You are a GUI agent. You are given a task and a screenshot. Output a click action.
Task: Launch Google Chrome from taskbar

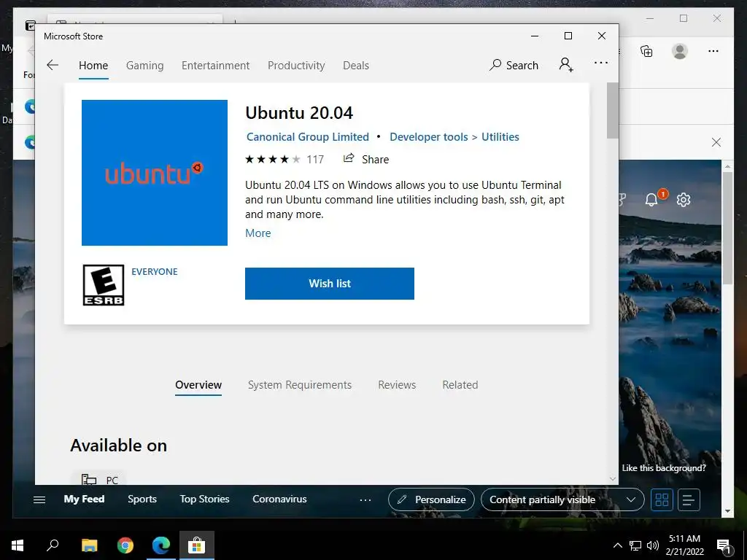pyautogui.click(x=125, y=545)
